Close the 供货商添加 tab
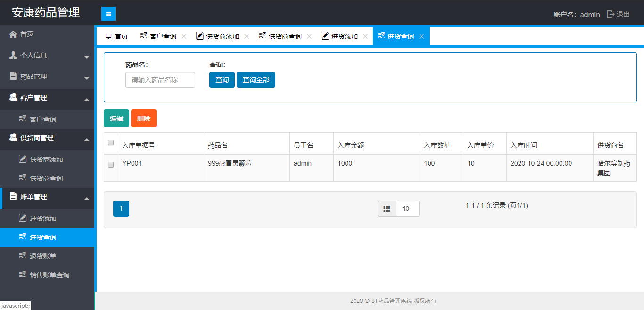 (247, 36)
